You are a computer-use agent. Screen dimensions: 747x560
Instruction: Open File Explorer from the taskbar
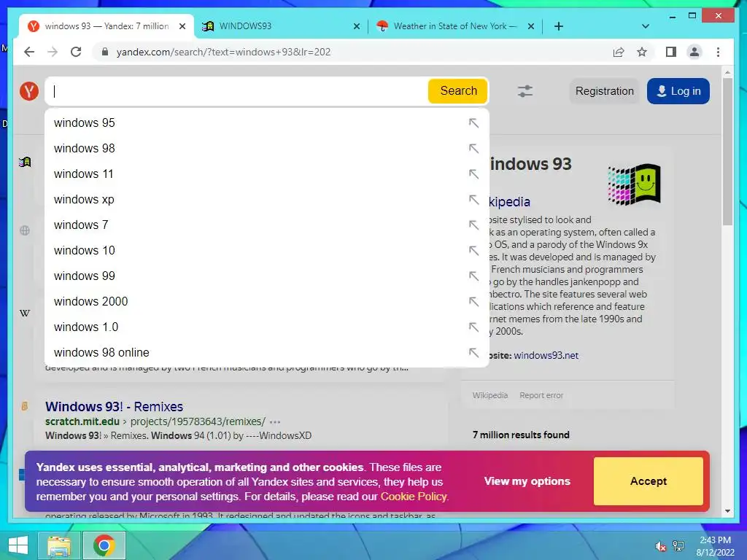(x=58, y=545)
